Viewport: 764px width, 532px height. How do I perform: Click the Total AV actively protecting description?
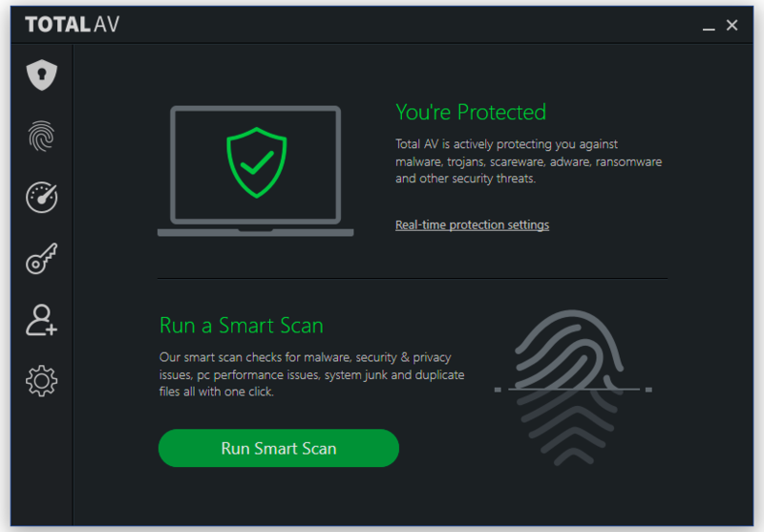529,161
